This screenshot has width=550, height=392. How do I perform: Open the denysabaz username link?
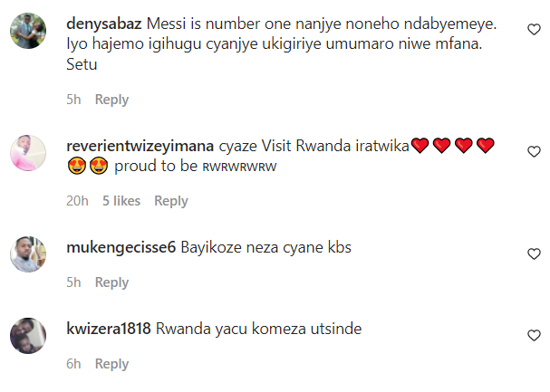[104, 24]
